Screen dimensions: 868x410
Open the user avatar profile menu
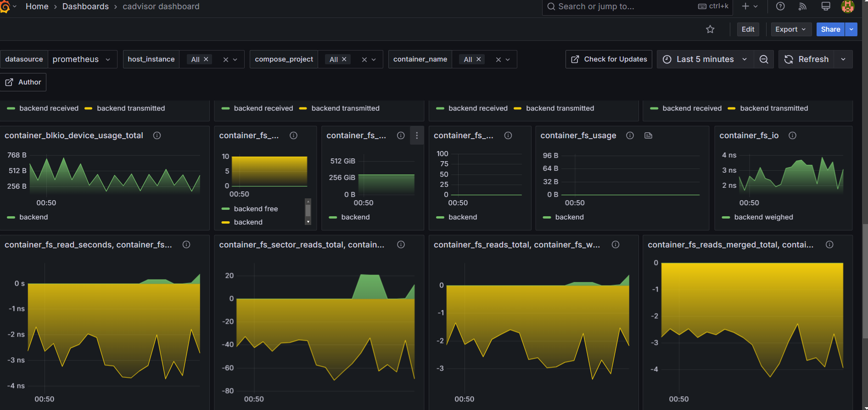(847, 6)
